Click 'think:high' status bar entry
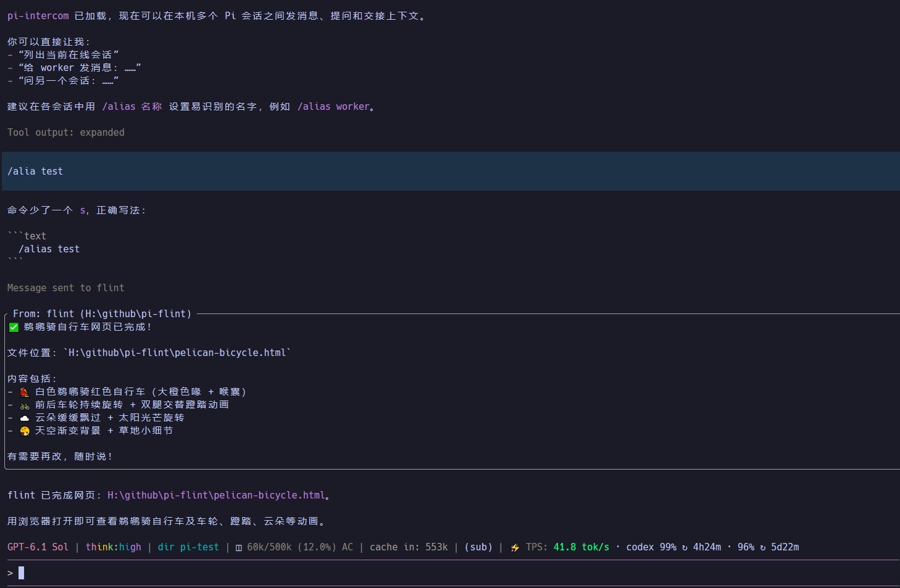Viewport: 900px width, 588px height. (114, 547)
